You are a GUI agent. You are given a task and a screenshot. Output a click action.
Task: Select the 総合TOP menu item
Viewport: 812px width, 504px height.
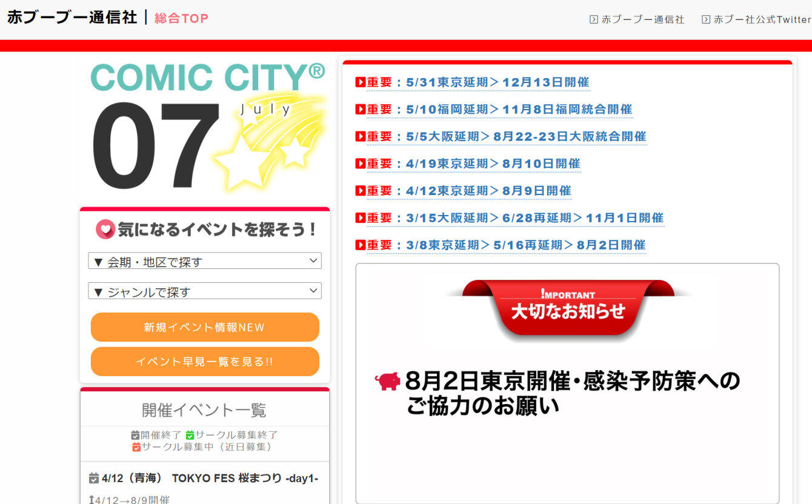tap(180, 18)
